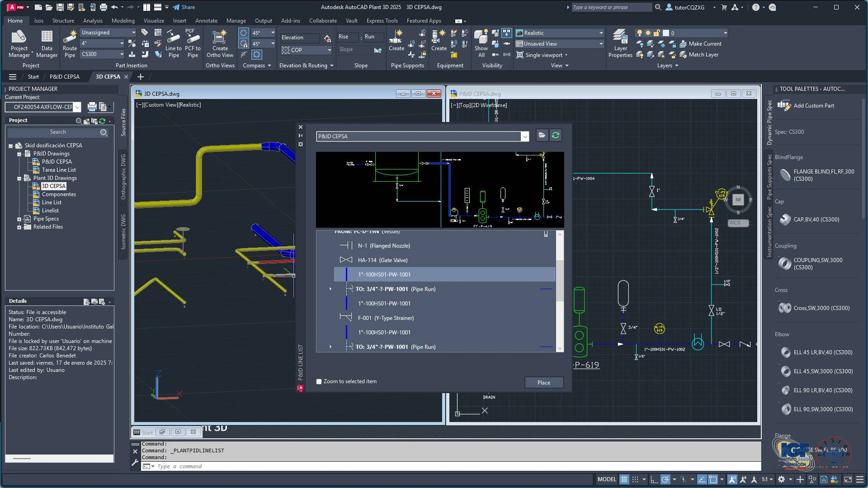Refresh the P&ID Line List

[556, 135]
